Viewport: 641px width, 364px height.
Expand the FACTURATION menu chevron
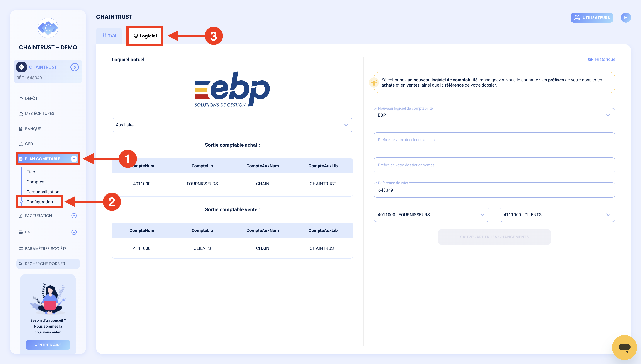click(x=74, y=216)
